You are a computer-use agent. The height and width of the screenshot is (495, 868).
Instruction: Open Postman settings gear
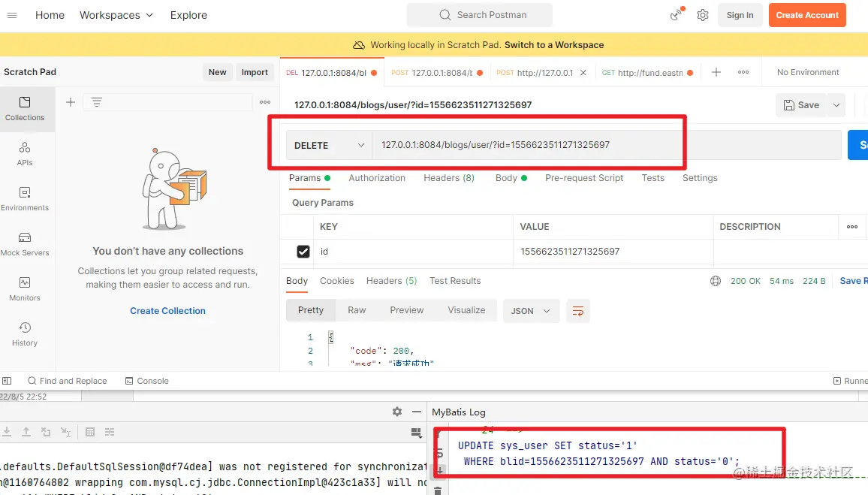point(703,15)
